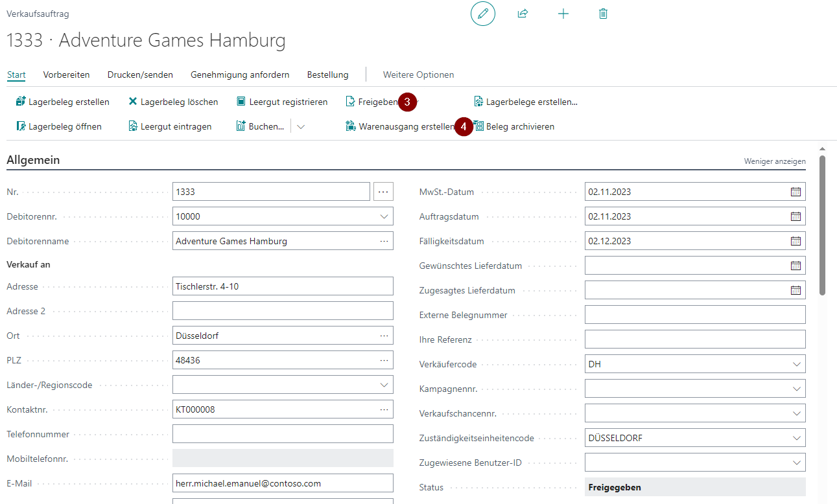837x504 pixels.
Task: Open the Buchen dropdown arrow
Action: pyautogui.click(x=301, y=126)
